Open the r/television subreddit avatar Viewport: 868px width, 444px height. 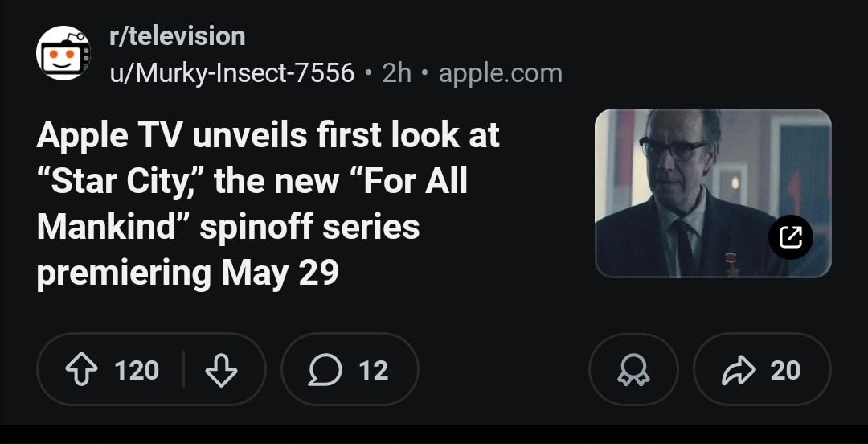point(63,53)
